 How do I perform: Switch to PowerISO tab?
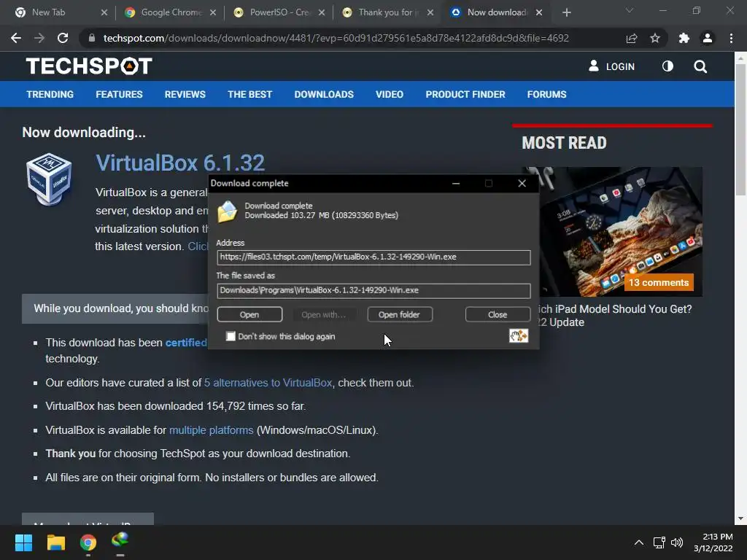click(x=273, y=12)
